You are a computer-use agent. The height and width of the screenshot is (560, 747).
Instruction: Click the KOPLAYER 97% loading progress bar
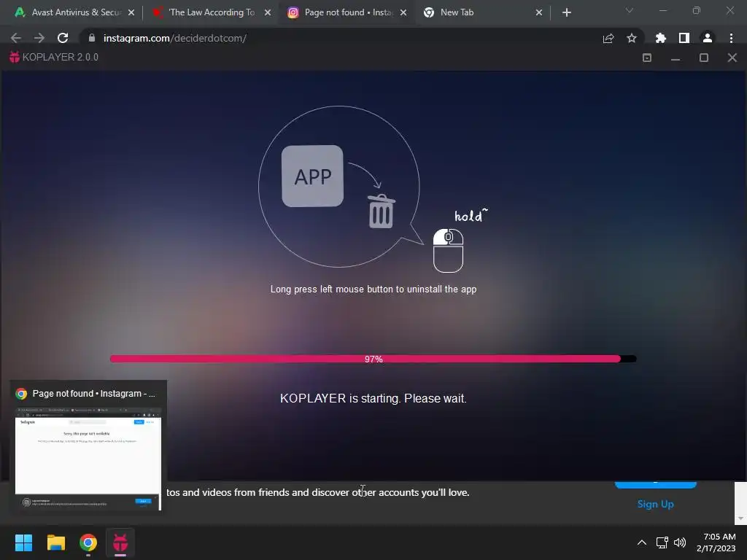tap(373, 359)
